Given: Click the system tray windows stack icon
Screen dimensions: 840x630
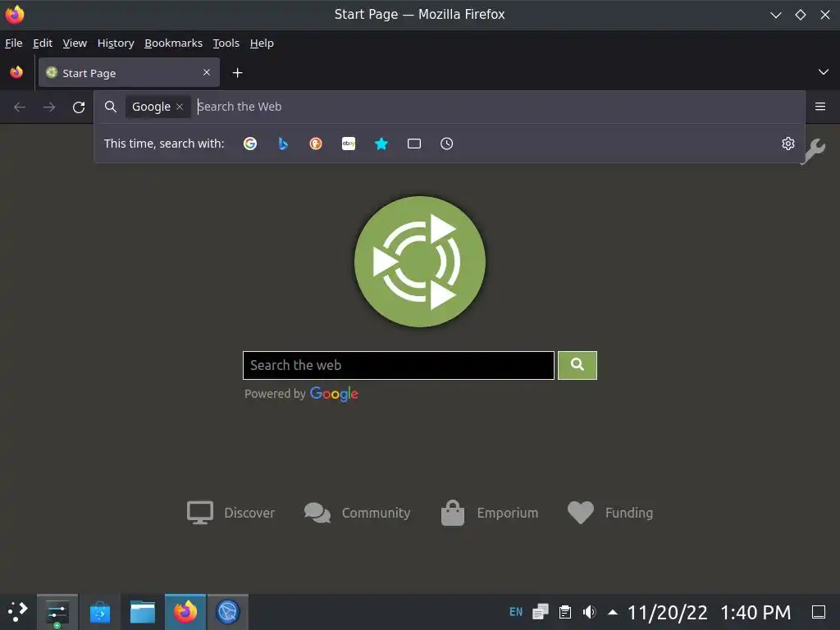Looking at the screenshot, I should pyautogui.click(x=540, y=612).
